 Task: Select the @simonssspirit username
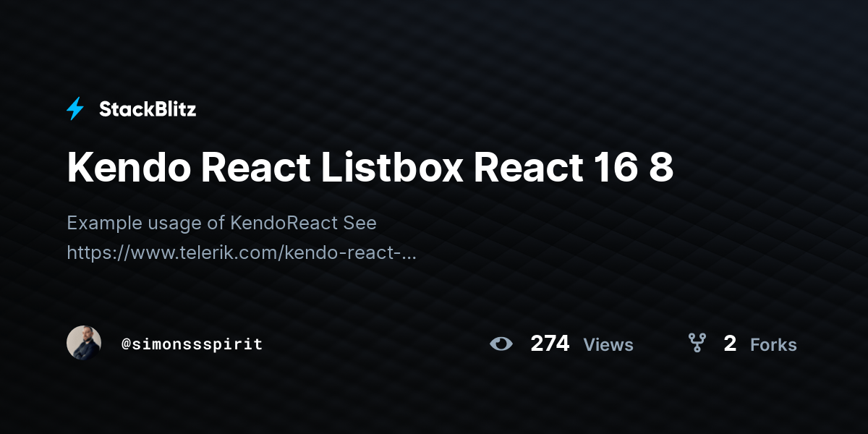point(192,344)
